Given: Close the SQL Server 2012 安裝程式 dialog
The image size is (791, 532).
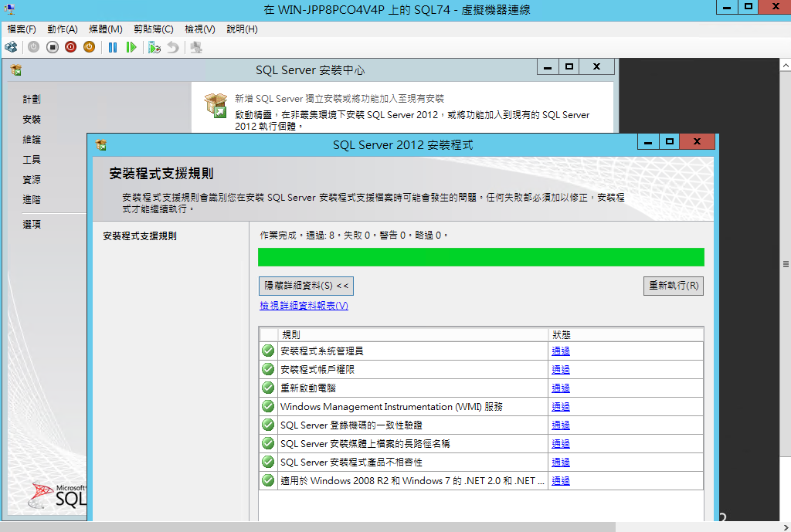Looking at the screenshot, I should [x=698, y=142].
